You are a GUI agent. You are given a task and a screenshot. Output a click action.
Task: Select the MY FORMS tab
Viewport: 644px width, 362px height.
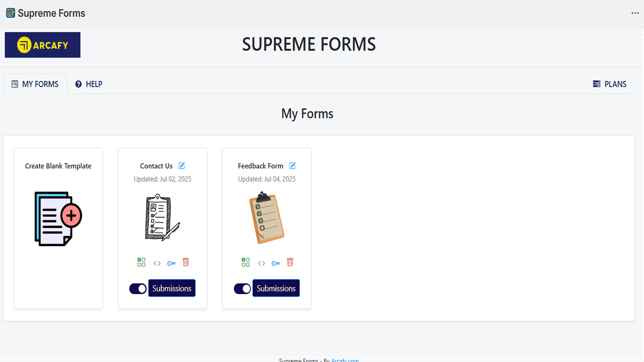tap(35, 84)
